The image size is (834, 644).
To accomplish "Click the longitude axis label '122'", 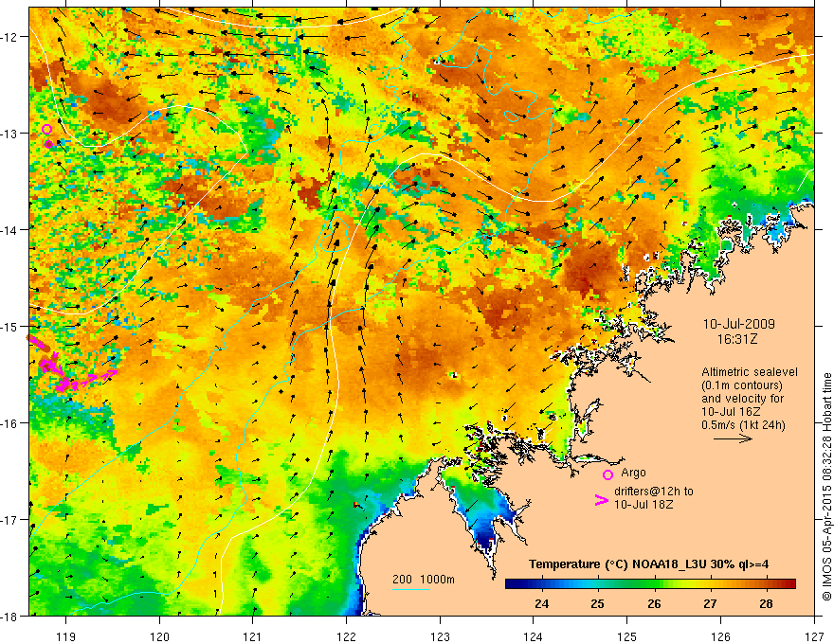I will click(x=346, y=636).
